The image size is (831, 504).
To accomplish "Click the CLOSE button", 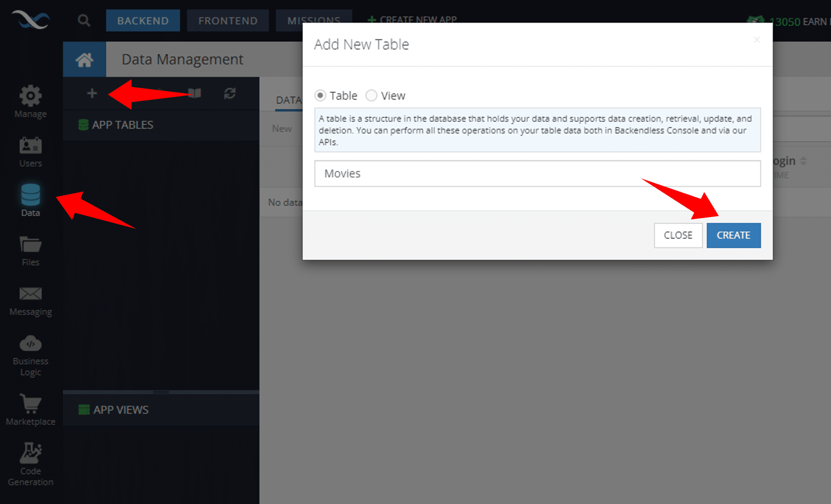I will coord(678,235).
